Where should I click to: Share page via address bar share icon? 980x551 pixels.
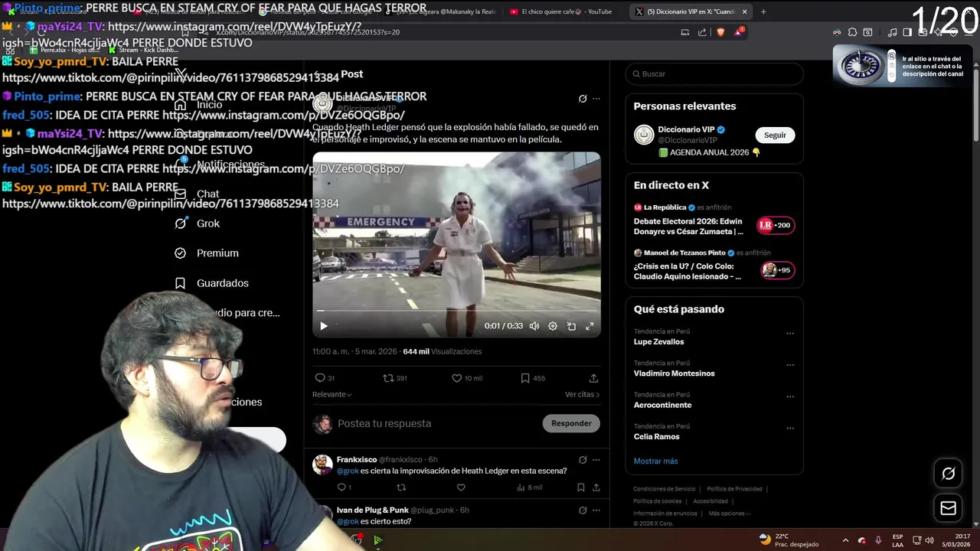[x=702, y=32]
